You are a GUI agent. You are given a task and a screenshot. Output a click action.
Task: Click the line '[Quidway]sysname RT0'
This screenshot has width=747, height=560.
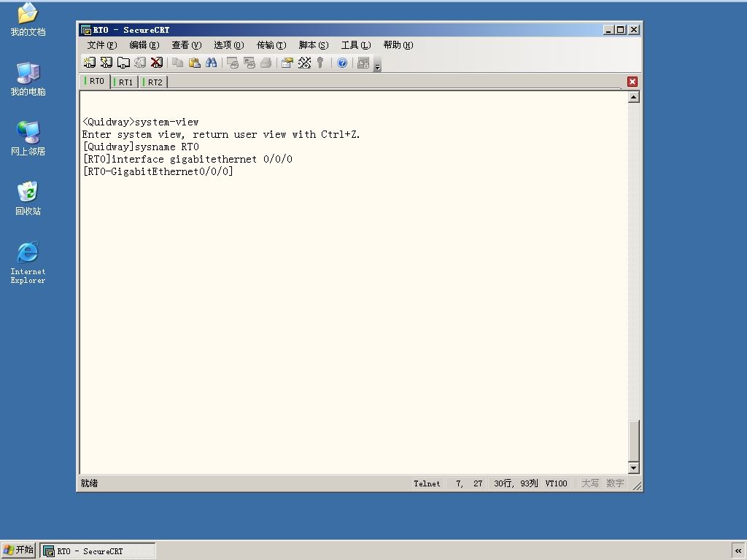point(141,147)
